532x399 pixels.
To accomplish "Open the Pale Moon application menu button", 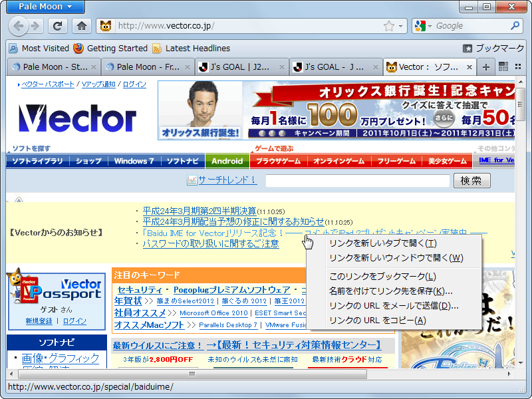I will (45, 7).
